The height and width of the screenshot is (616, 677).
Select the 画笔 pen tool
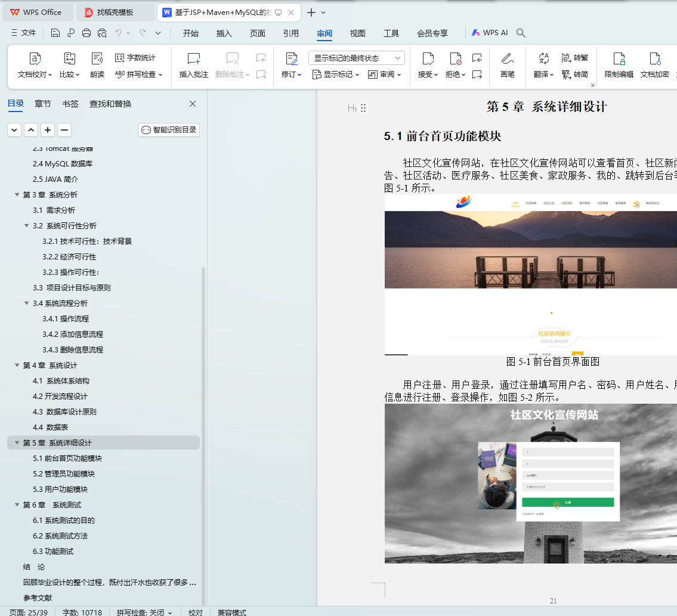click(508, 65)
